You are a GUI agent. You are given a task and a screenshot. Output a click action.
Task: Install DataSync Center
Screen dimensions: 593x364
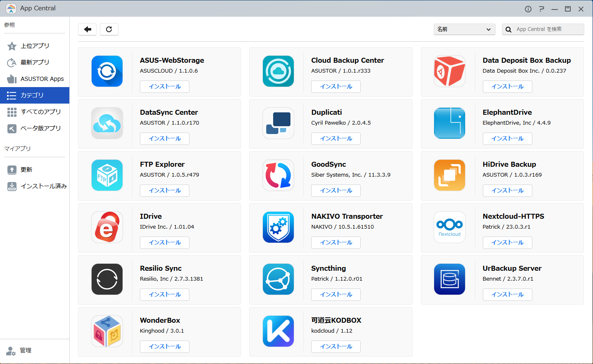165,139
